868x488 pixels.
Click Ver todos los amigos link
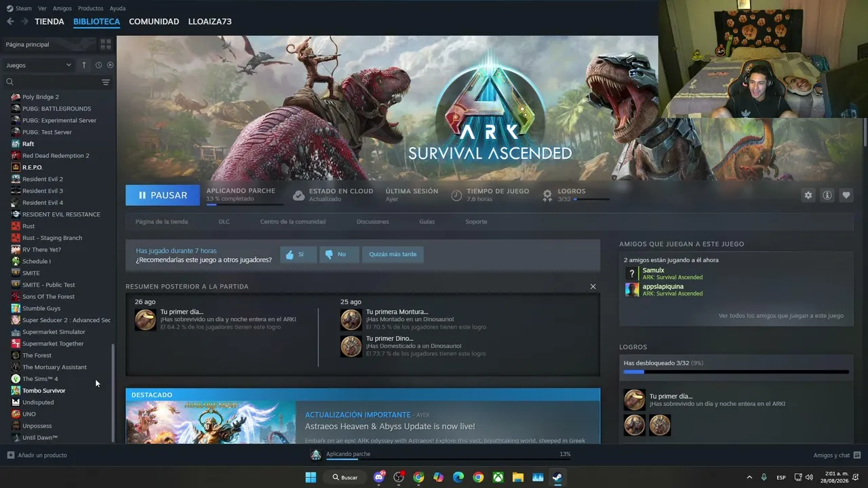coord(781,316)
